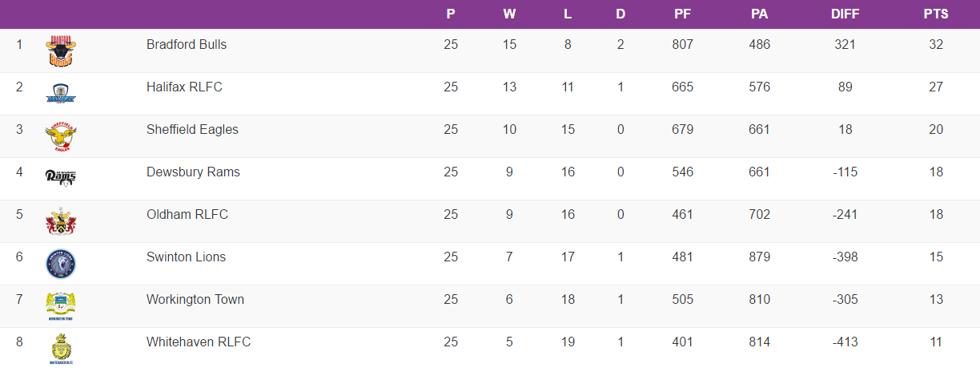Select the Dewsbury Rams team name
The width and height of the screenshot is (980, 372).
click(x=193, y=172)
